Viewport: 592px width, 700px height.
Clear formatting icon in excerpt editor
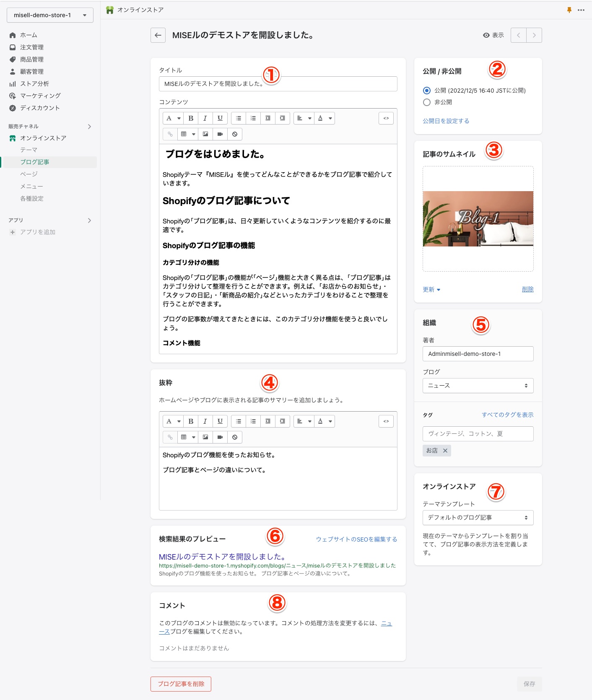[x=235, y=437]
